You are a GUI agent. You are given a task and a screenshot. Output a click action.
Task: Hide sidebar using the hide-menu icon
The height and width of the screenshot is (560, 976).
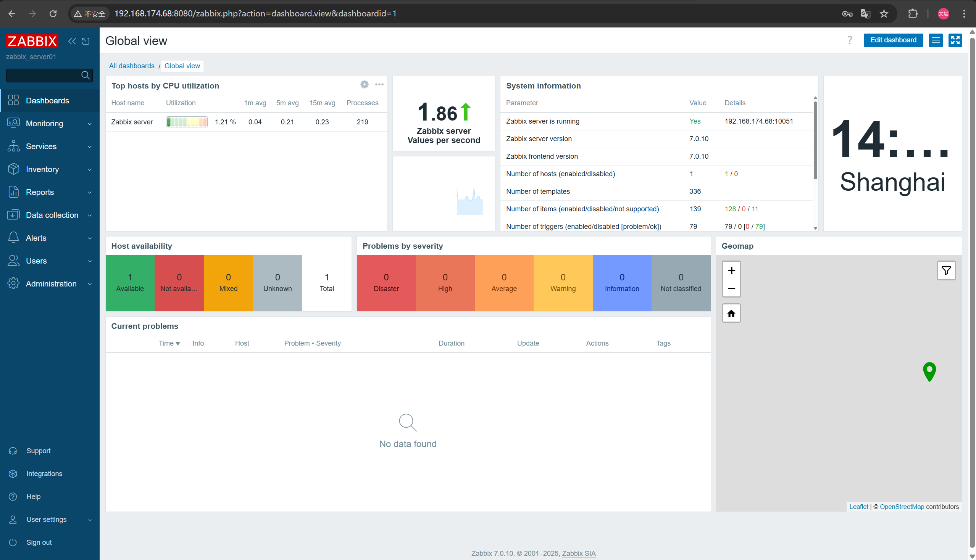86,41
